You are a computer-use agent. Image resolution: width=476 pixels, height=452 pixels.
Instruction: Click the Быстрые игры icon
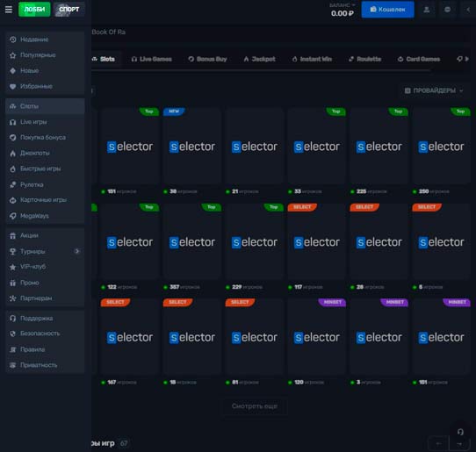tap(13, 169)
